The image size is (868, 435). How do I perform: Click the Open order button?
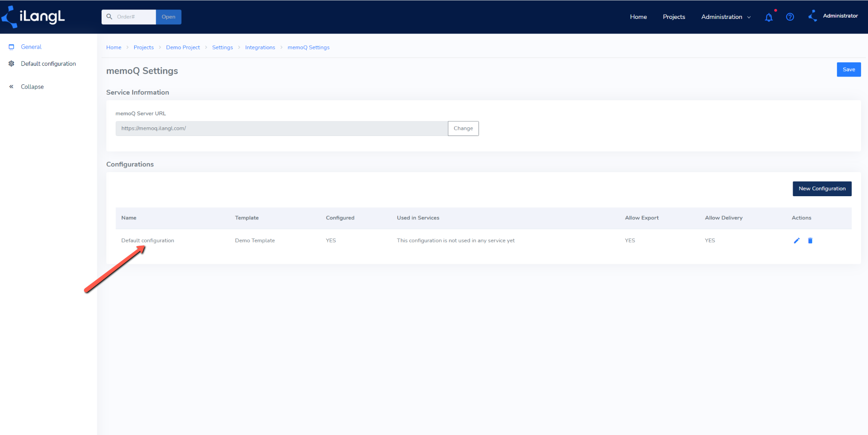(168, 17)
